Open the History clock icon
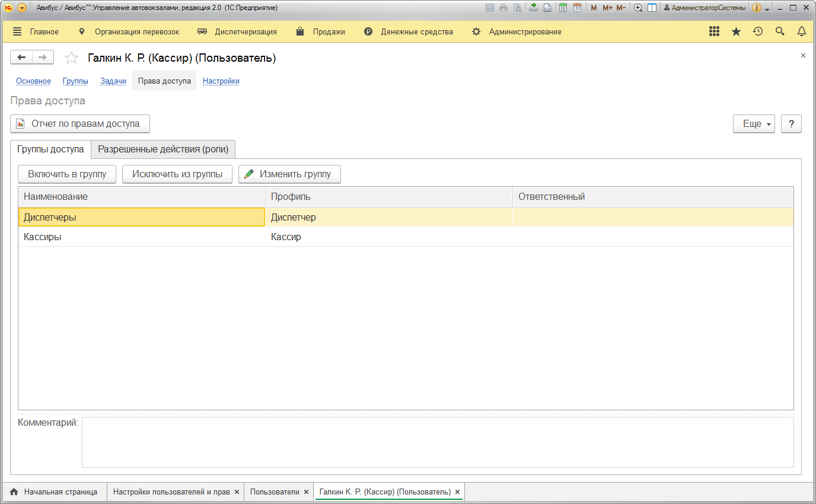Viewport: 816px width, 504px height. 758,31
